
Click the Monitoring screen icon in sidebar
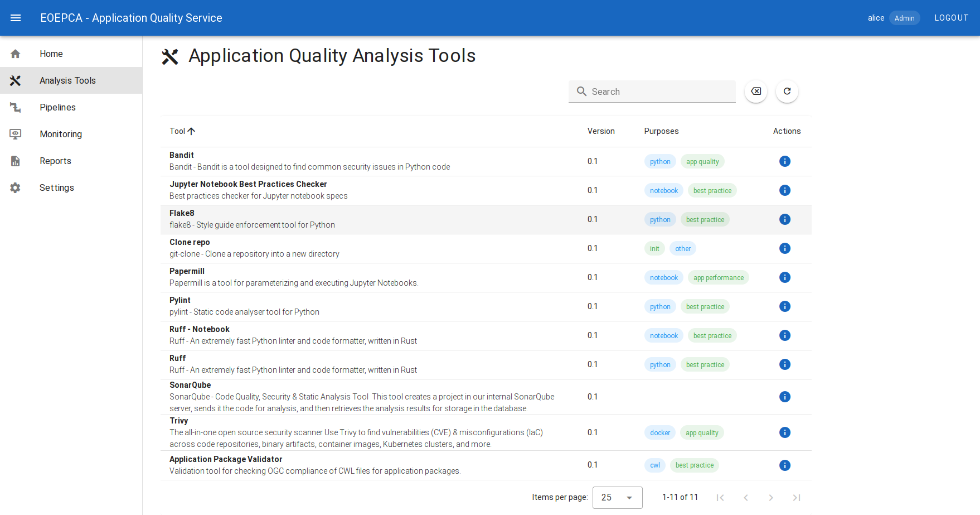pos(16,134)
